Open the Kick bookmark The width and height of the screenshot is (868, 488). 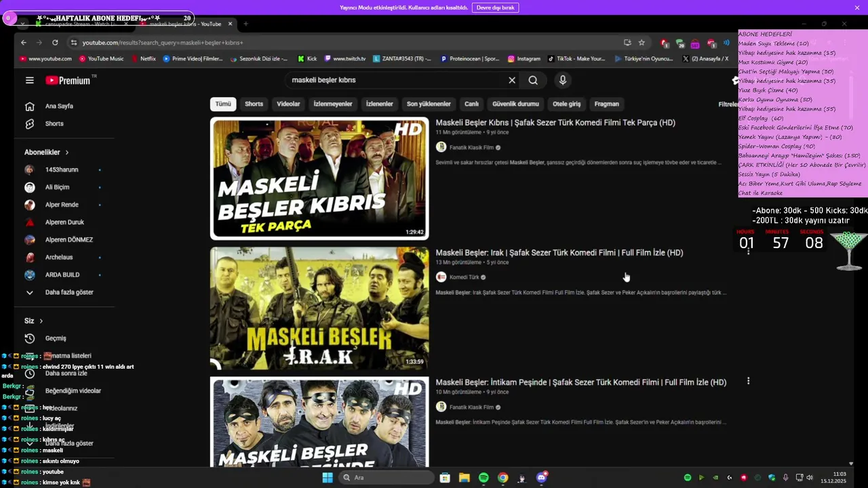(x=307, y=59)
